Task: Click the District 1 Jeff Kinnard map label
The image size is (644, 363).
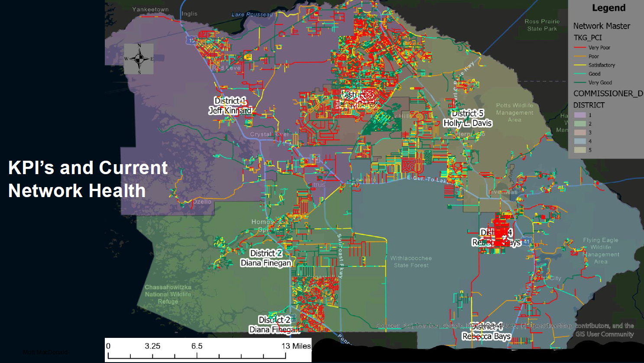Action: (x=230, y=106)
